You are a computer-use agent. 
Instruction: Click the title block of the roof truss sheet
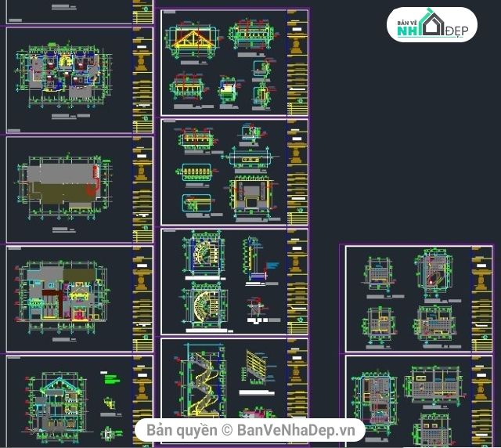(297, 63)
